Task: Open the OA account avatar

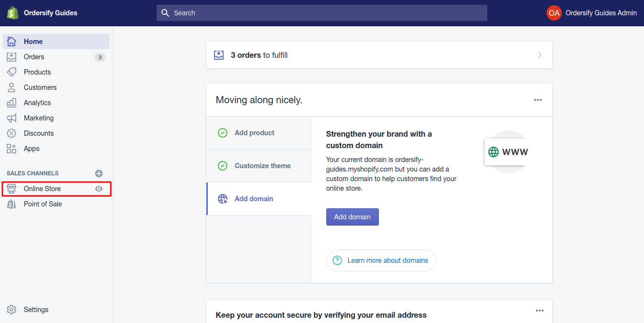Action: [554, 13]
